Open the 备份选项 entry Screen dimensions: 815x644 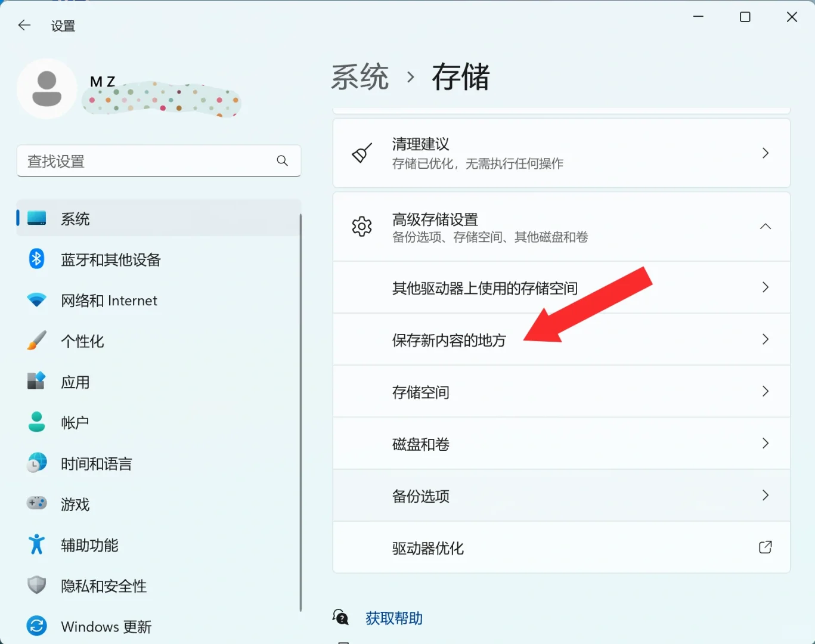tap(562, 495)
